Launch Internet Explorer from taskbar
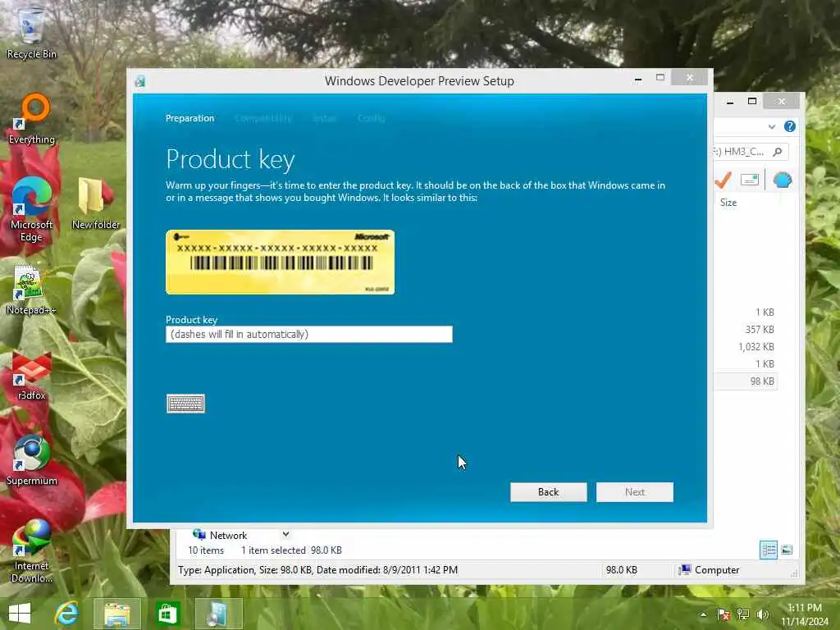 (x=66, y=614)
